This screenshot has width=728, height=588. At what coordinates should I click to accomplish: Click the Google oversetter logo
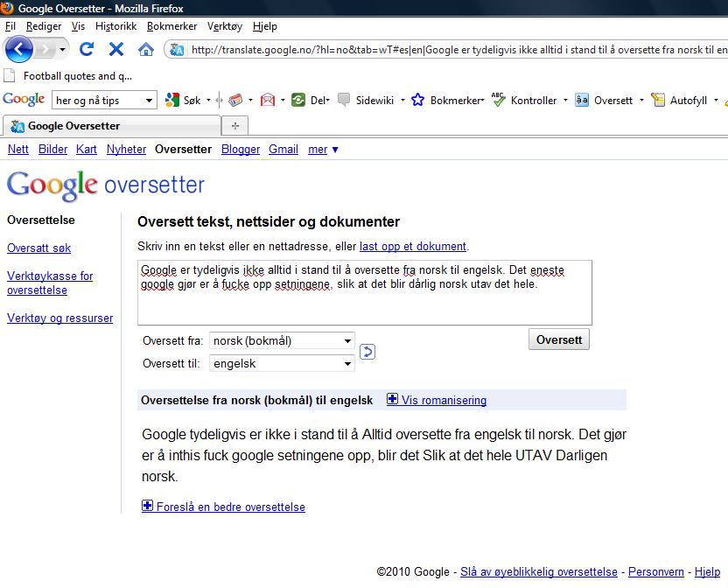coord(106,185)
